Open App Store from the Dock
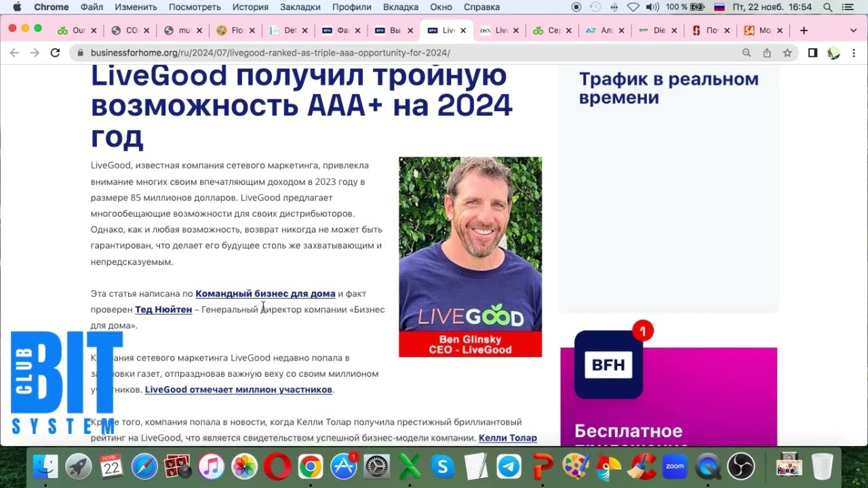 point(344,466)
